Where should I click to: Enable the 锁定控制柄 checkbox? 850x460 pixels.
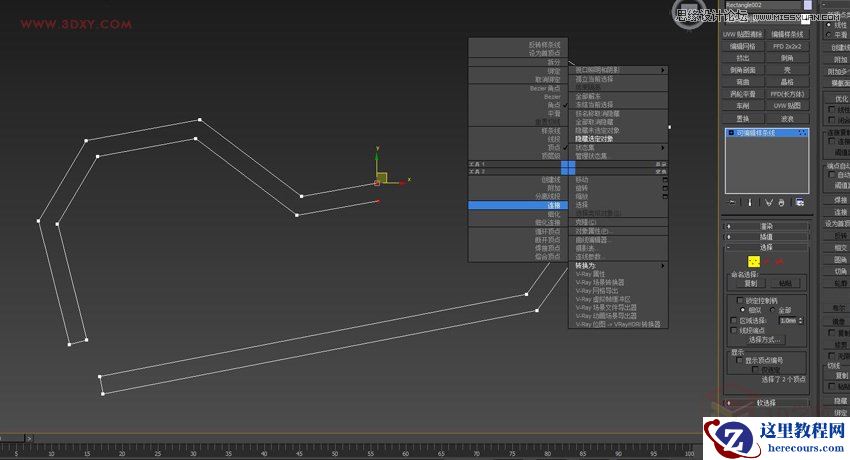(740, 300)
